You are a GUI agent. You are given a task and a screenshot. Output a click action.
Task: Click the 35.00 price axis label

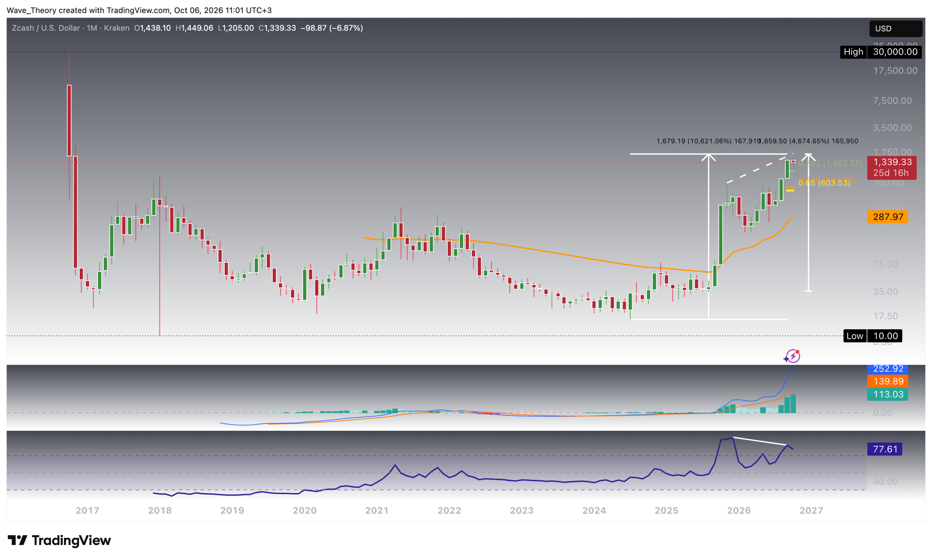(885, 292)
